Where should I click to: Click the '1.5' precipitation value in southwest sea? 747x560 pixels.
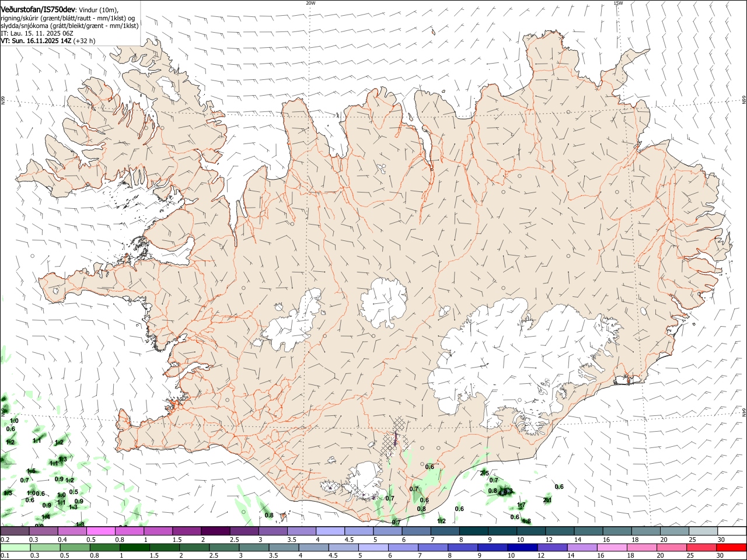click(x=31, y=471)
